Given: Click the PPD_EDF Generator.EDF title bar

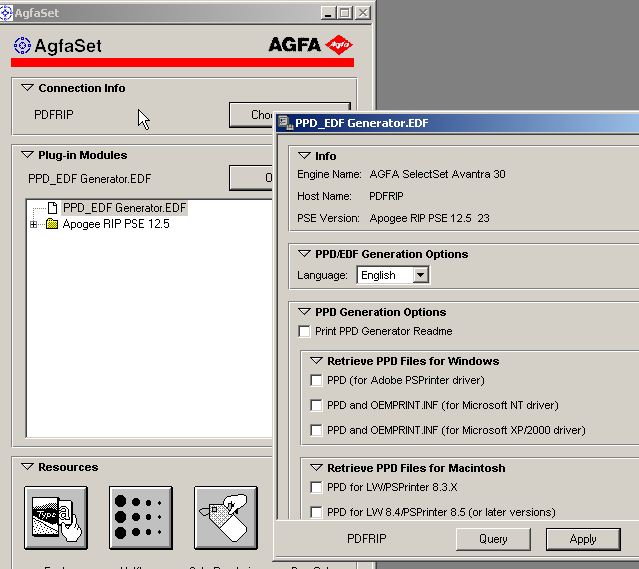Looking at the screenshot, I should coord(458,123).
